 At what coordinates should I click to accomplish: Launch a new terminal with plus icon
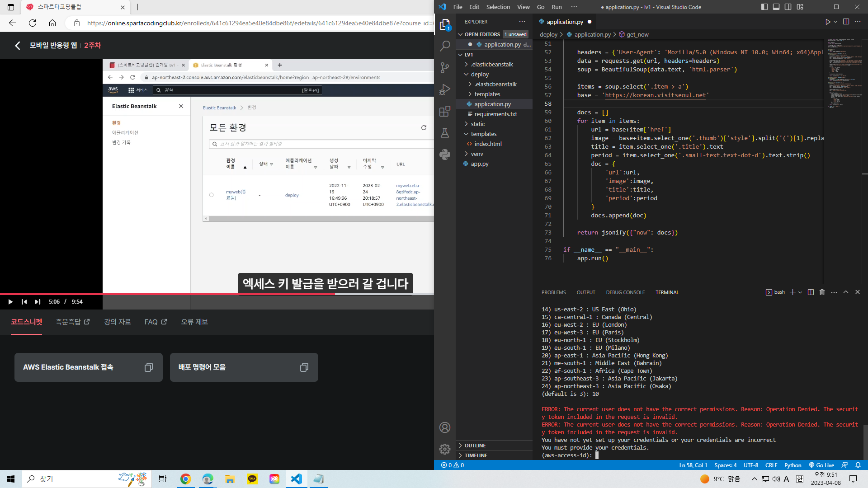click(793, 292)
